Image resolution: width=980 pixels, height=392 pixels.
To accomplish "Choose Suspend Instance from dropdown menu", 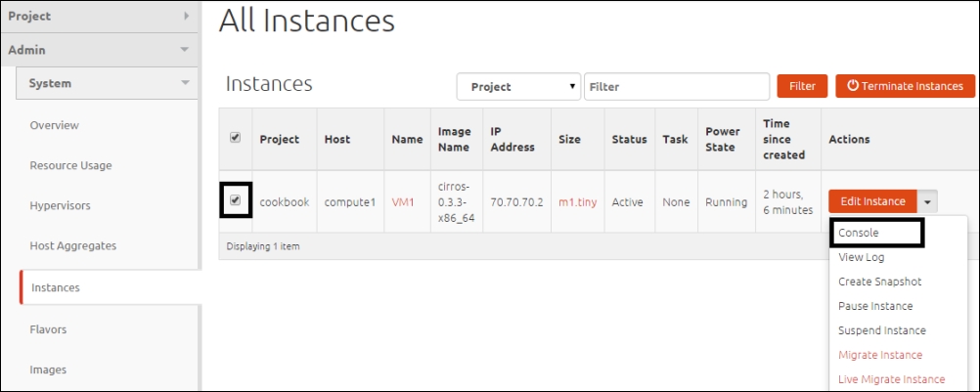I will [881, 330].
